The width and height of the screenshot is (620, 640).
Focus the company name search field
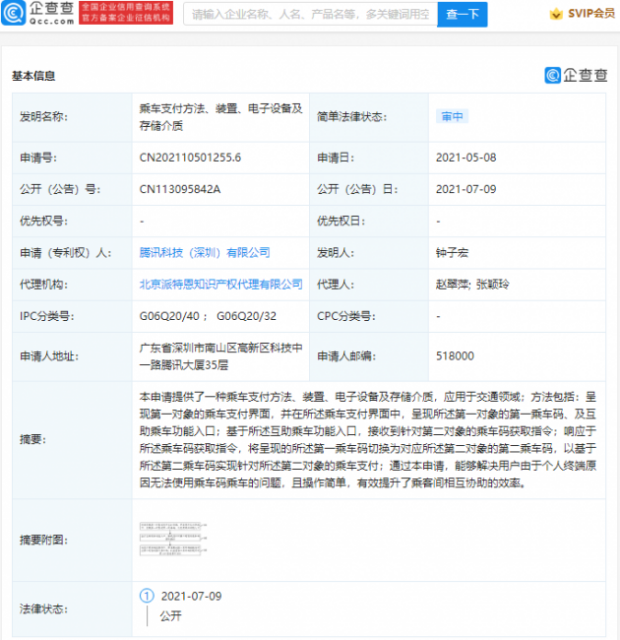click(311, 14)
